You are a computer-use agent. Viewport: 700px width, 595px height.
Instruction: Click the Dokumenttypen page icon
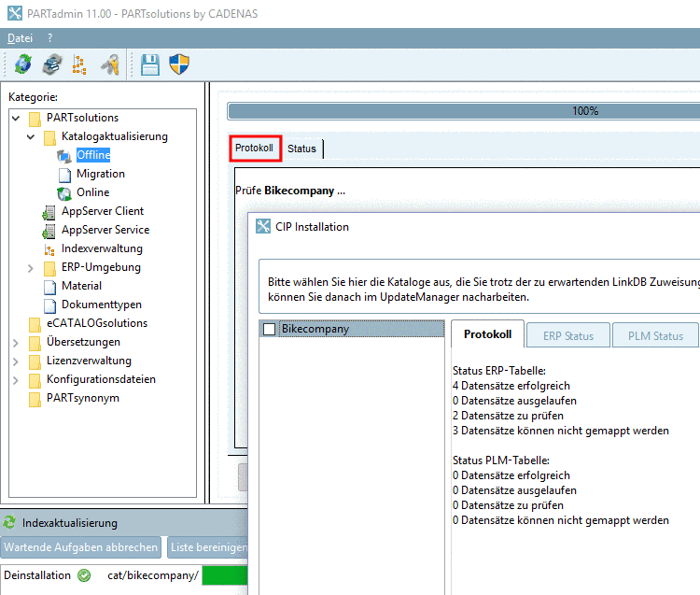(50, 305)
